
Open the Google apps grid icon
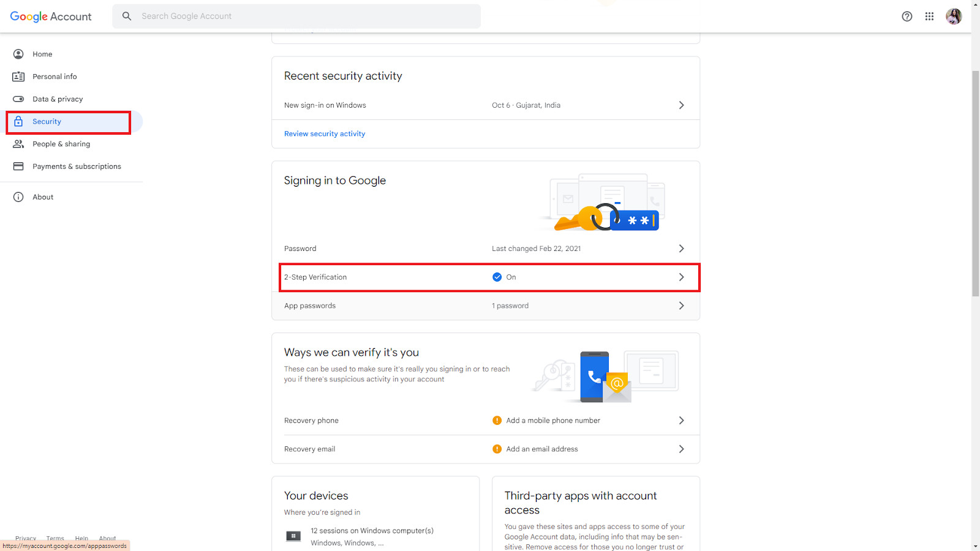pos(929,17)
